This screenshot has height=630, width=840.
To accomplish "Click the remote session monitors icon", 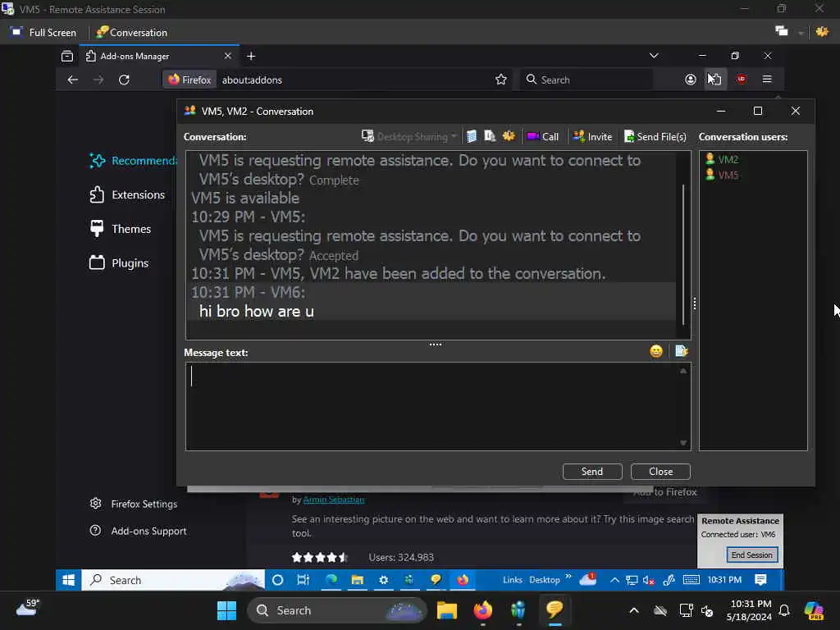I will tap(782, 32).
